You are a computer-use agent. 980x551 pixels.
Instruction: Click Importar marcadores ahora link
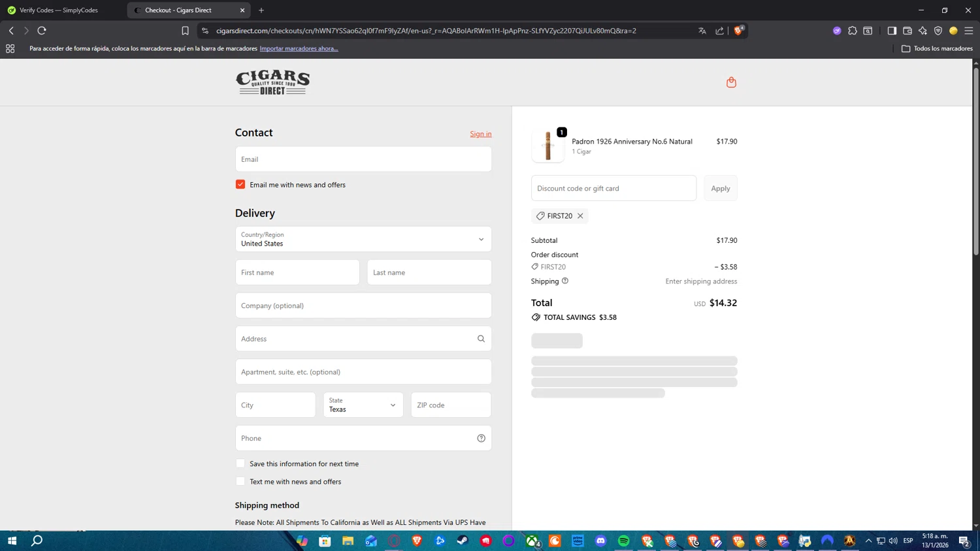click(299, 48)
